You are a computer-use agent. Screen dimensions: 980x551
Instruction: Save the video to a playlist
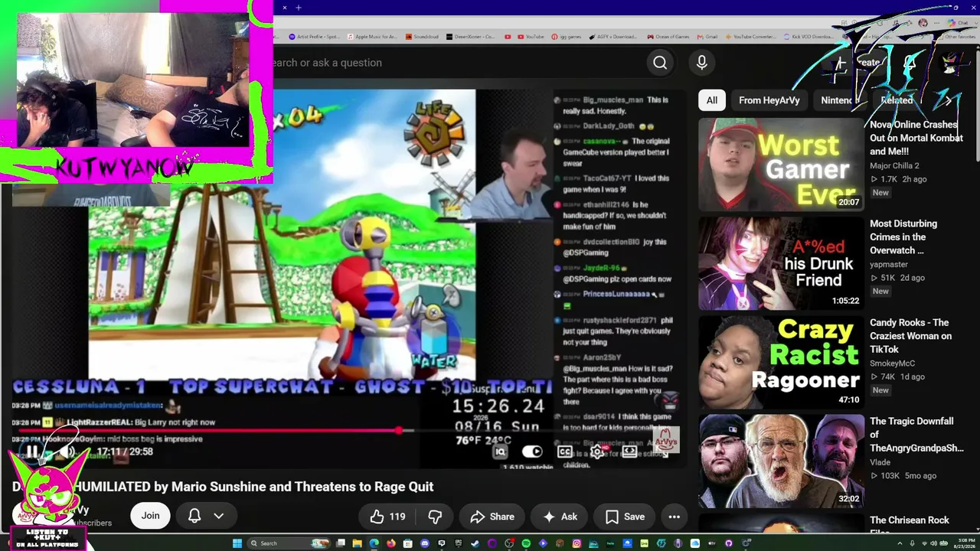click(x=625, y=517)
